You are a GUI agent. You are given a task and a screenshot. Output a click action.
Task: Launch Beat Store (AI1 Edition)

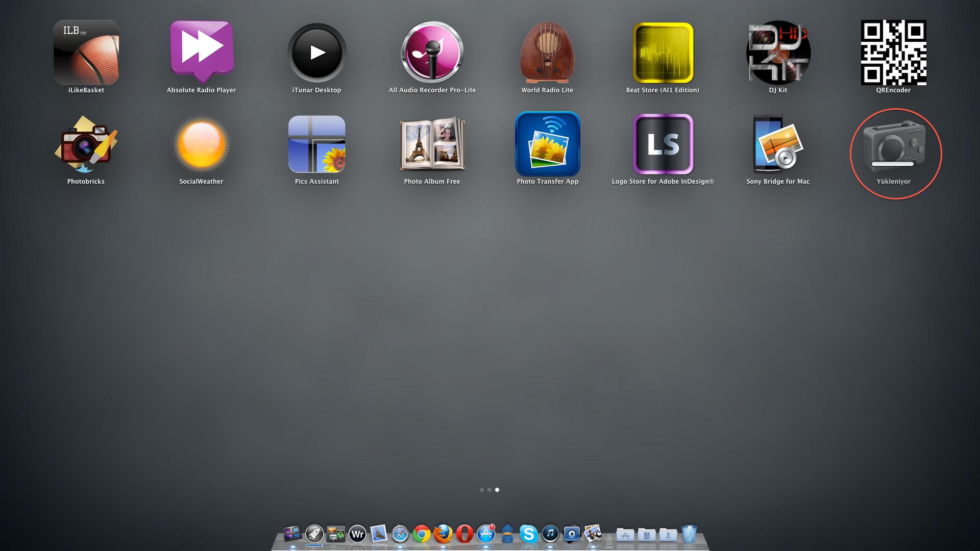(663, 53)
